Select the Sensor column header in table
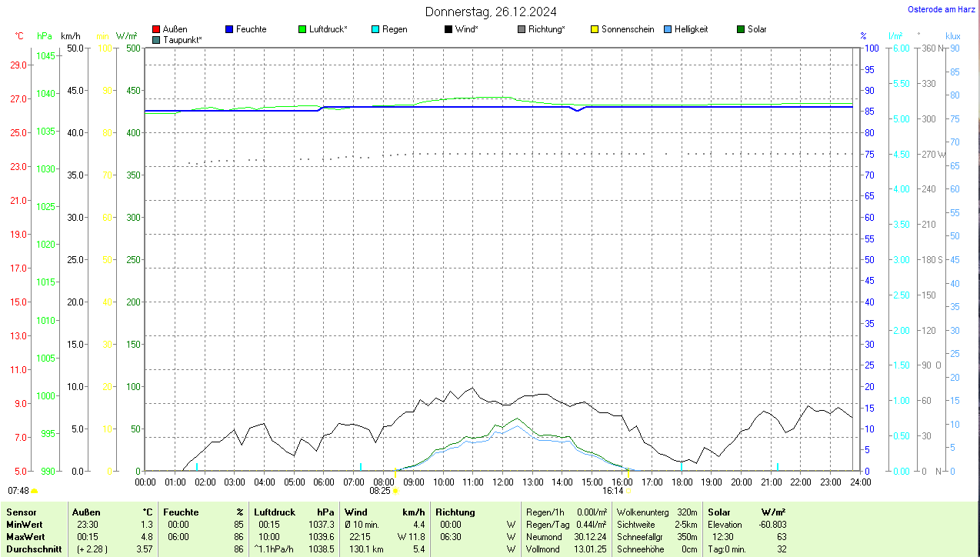The width and height of the screenshot is (980, 557). 20,512
